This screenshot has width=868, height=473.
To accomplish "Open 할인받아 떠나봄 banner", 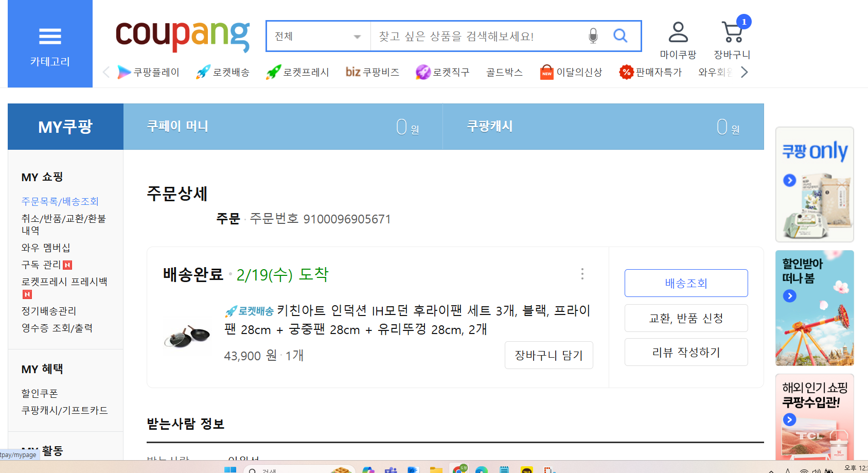I will pos(814,308).
